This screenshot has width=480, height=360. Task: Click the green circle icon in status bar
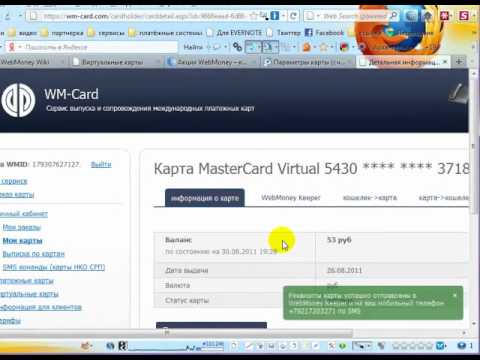coord(342,346)
